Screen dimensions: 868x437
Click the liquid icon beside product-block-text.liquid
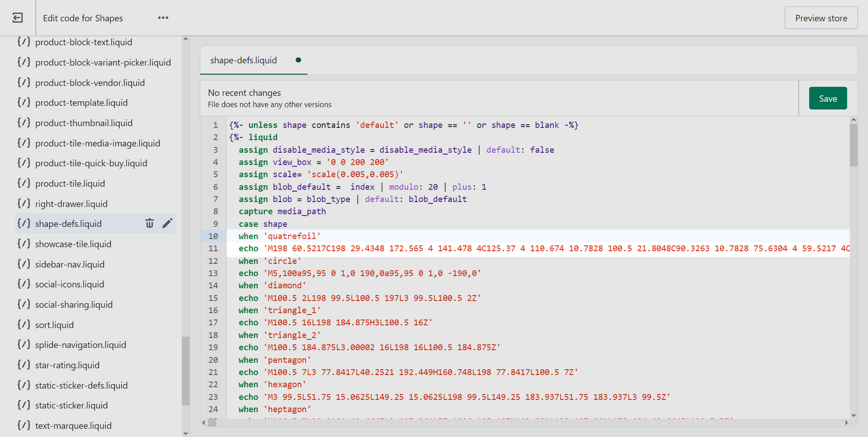[24, 42]
